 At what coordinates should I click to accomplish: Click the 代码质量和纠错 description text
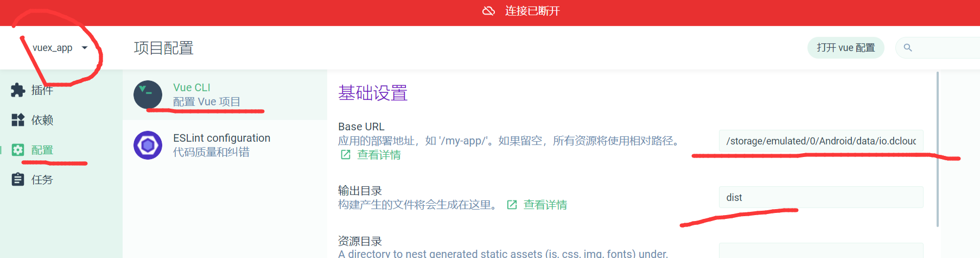tap(211, 152)
